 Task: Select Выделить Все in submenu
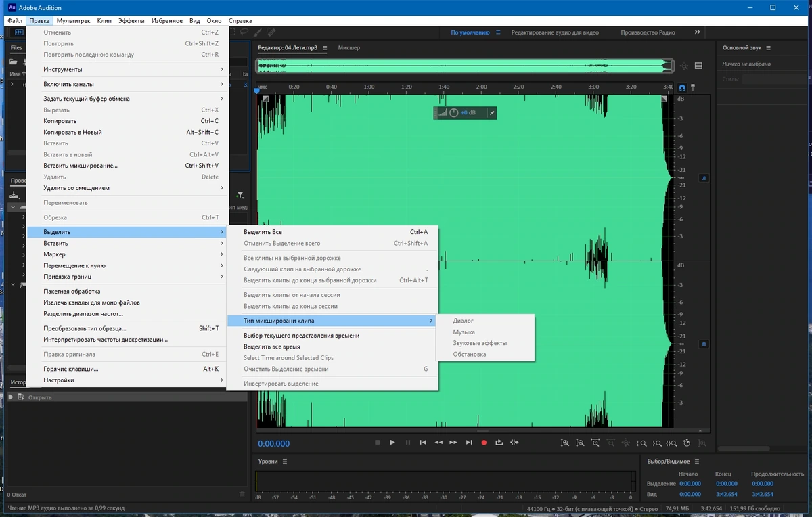coord(332,232)
